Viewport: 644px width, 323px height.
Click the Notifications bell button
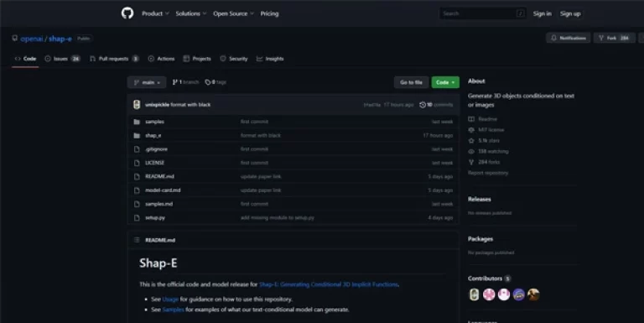569,38
